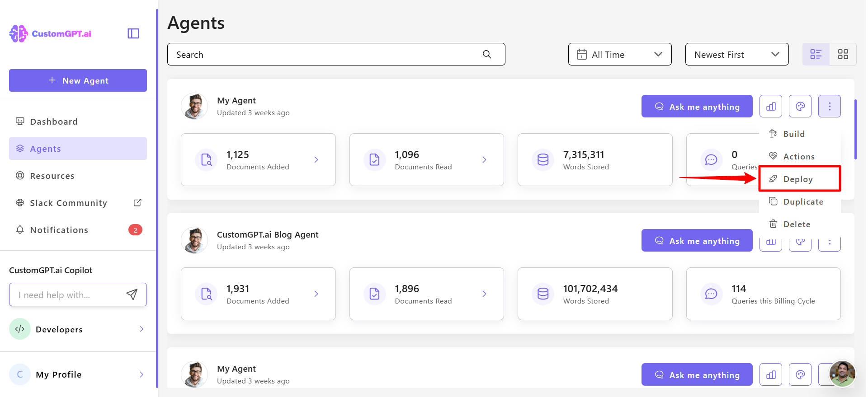The height and width of the screenshot is (397, 868).
Task: Click first My Agent avatar thumbnail
Action: [x=194, y=106]
